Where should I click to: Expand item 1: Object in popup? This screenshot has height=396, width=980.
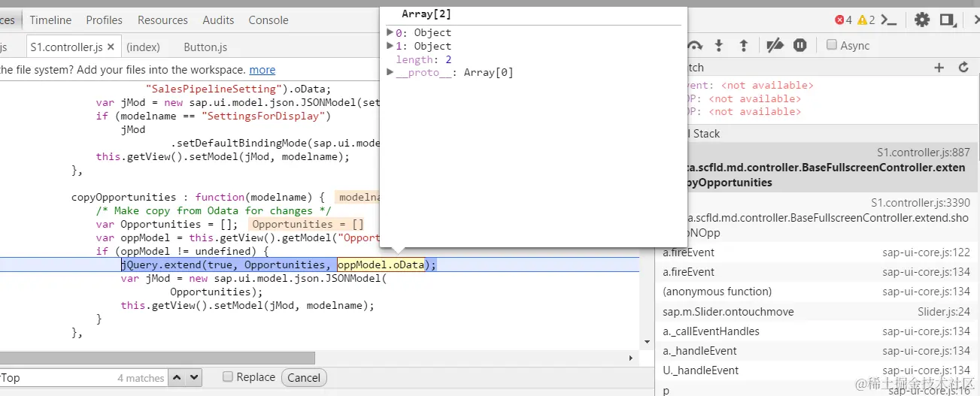390,46
